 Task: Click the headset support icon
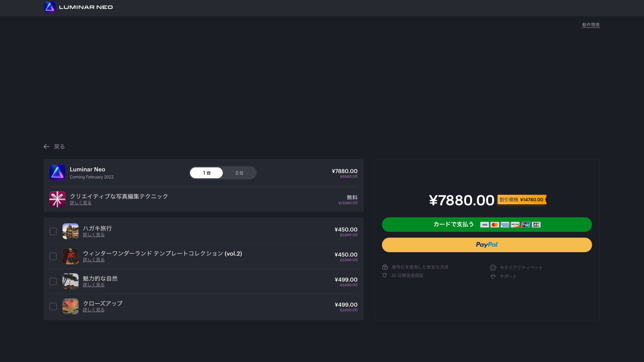493,277
